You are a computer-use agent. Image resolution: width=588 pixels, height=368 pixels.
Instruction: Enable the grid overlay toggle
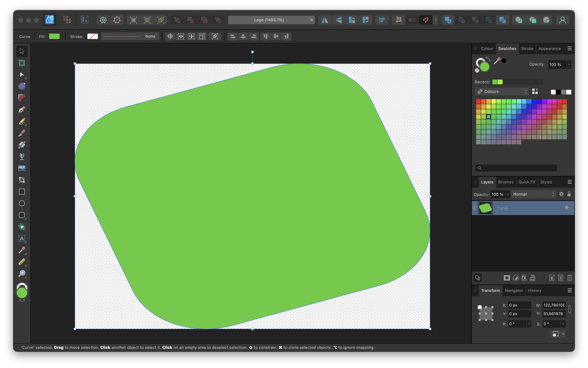pos(203,36)
